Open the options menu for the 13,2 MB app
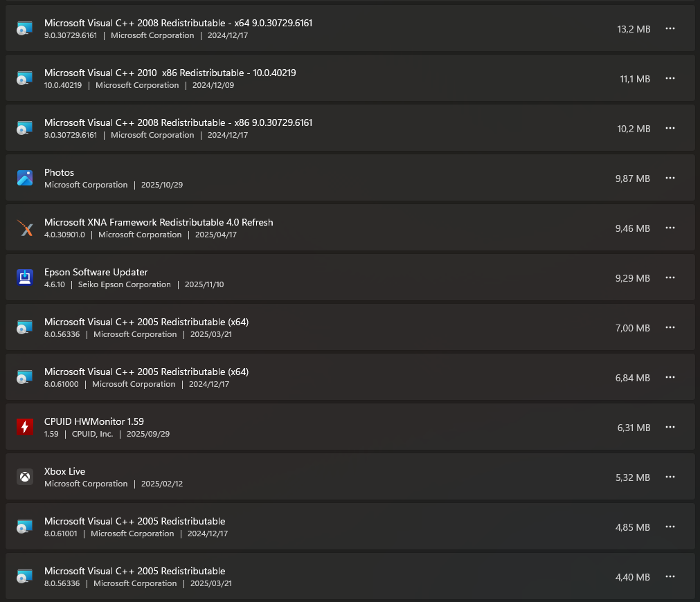 coord(670,28)
